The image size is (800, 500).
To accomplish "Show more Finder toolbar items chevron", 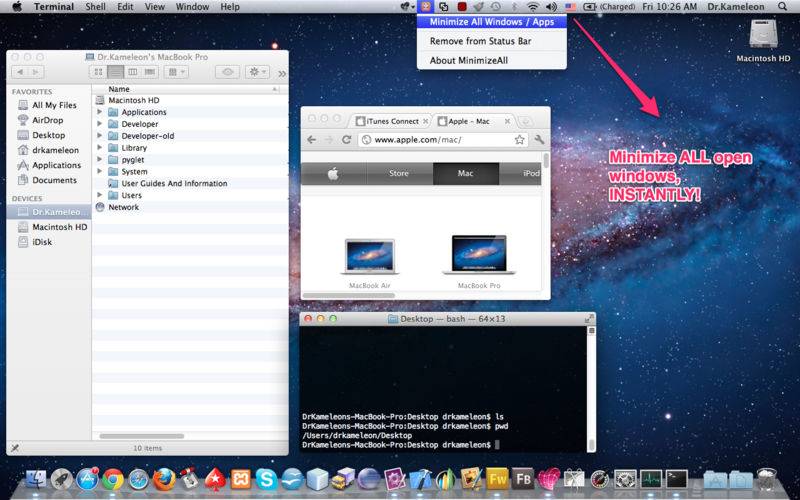I will point(282,73).
